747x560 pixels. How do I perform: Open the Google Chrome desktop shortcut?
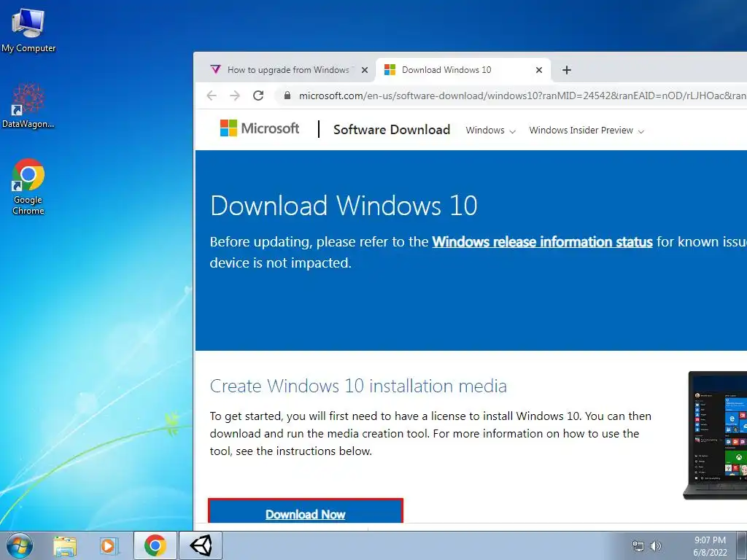28,186
